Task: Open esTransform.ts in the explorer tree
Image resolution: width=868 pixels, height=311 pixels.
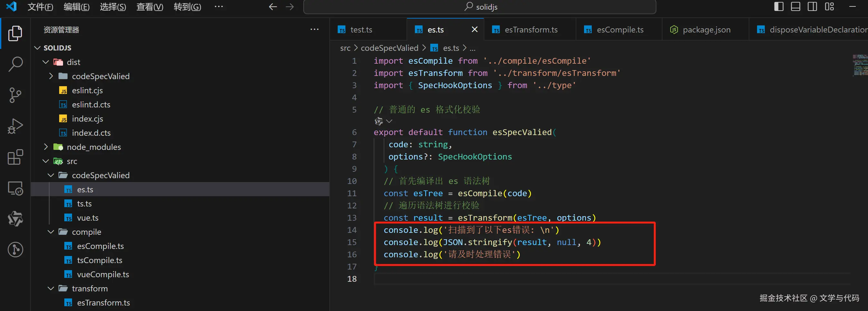Action: pos(104,303)
